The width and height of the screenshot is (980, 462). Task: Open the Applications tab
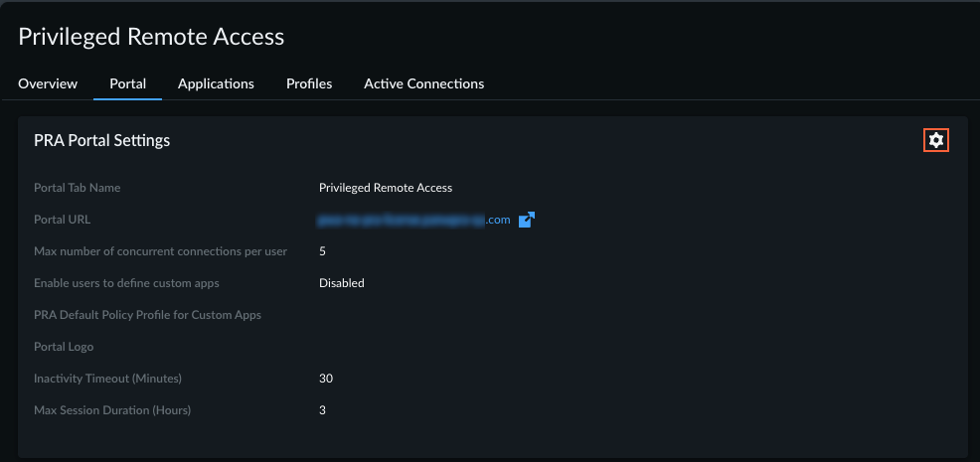coord(216,83)
